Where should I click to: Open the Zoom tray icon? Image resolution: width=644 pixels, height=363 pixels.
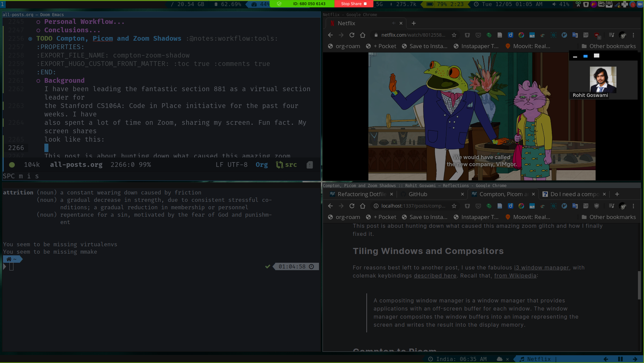click(640, 4)
